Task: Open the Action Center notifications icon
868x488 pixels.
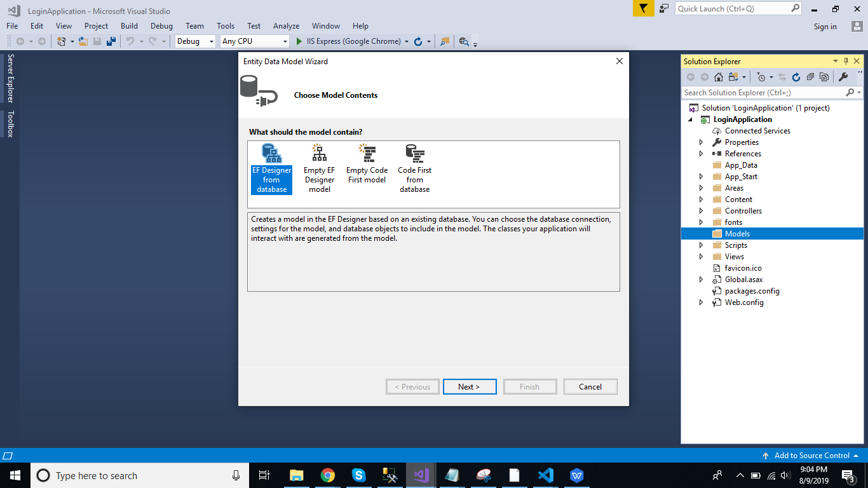Action: coord(848,475)
